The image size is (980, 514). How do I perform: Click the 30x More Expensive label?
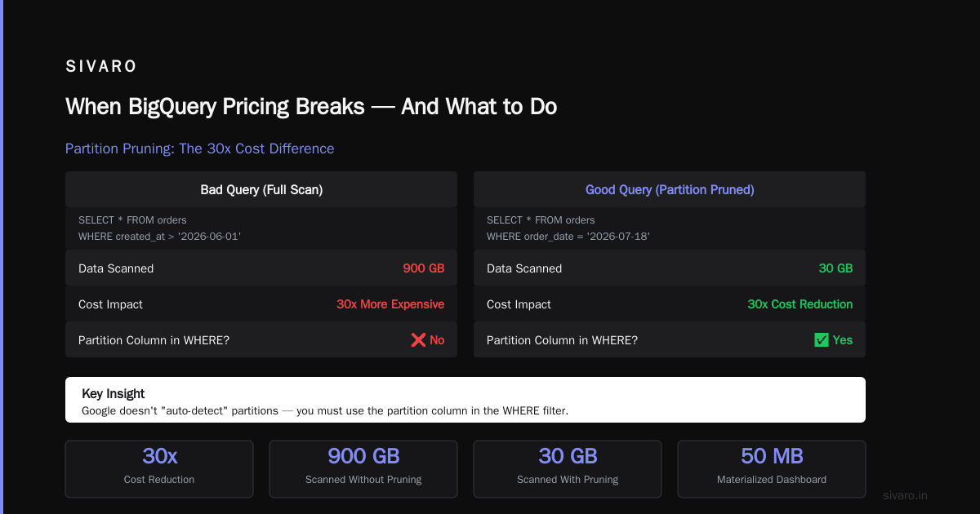click(x=390, y=304)
